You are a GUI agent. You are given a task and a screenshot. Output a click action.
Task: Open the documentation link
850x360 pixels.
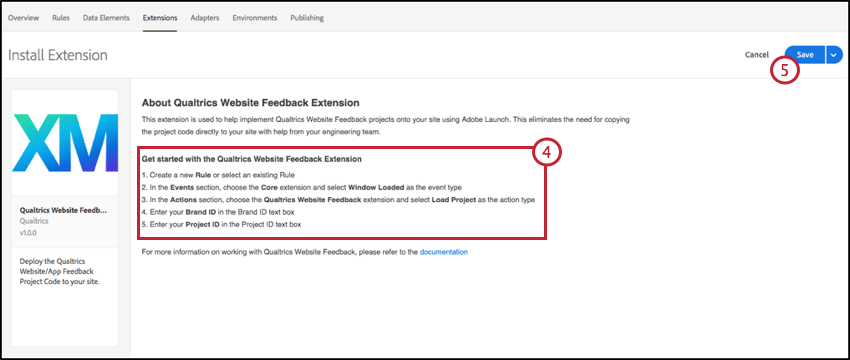pos(443,252)
